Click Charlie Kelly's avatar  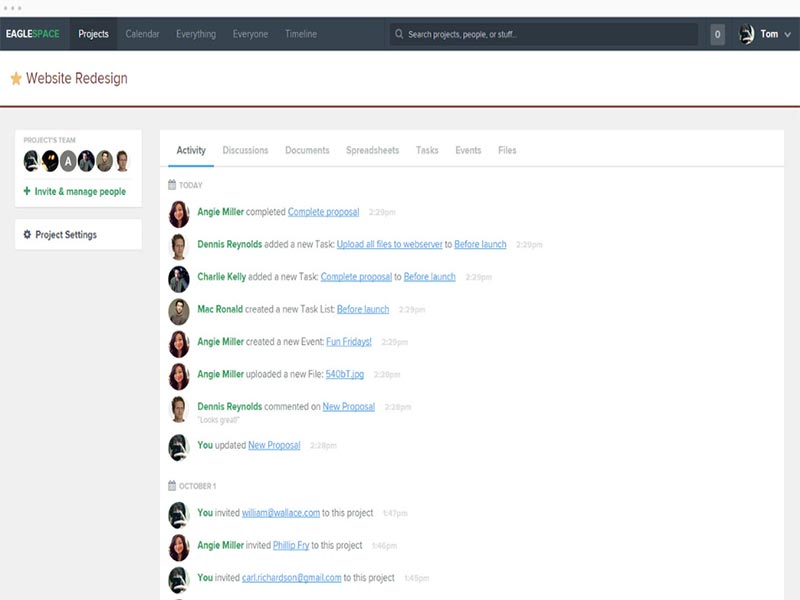[x=179, y=279]
